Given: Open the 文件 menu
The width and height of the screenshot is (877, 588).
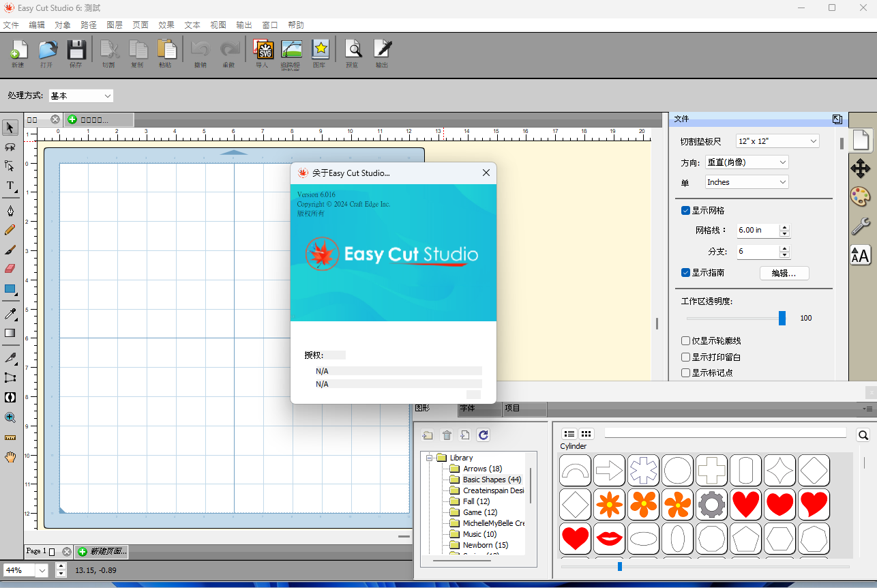Looking at the screenshot, I should 11,25.
